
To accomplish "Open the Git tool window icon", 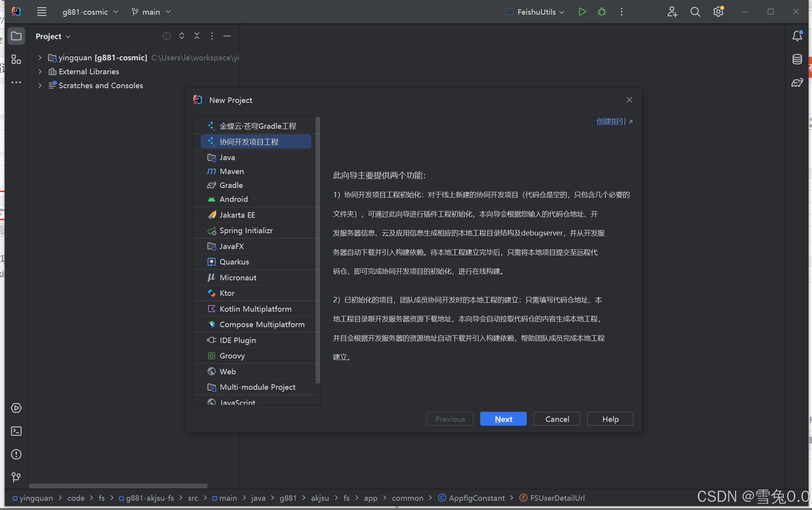I will 16,478.
